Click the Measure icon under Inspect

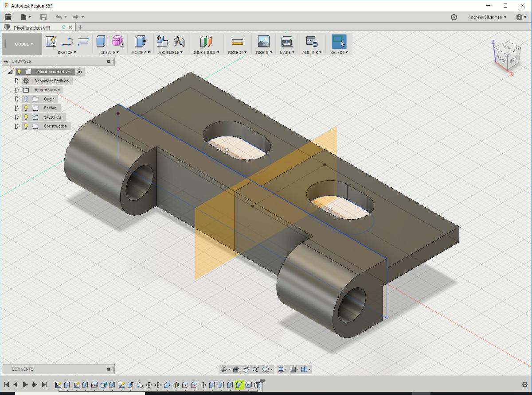(237, 42)
